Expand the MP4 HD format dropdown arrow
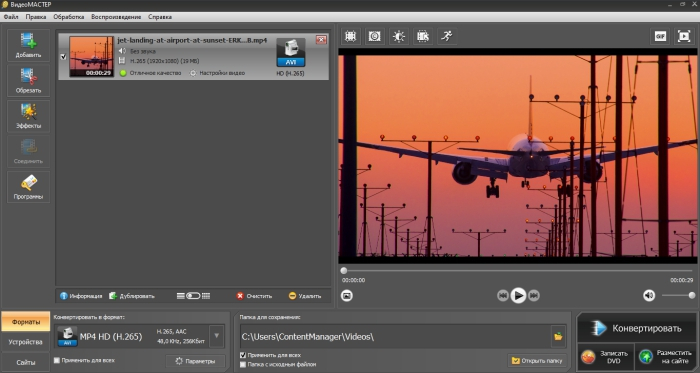 coord(217,336)
